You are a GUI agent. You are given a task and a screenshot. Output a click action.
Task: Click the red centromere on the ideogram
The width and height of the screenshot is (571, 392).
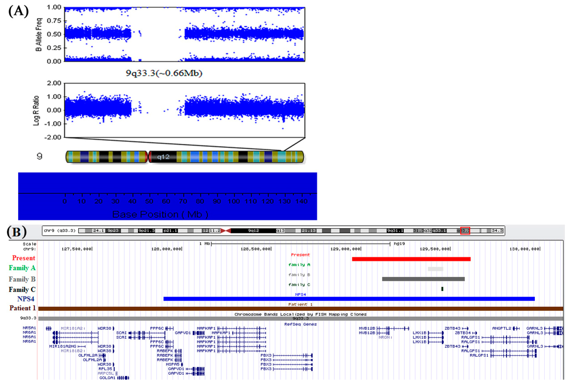point(226,231)
